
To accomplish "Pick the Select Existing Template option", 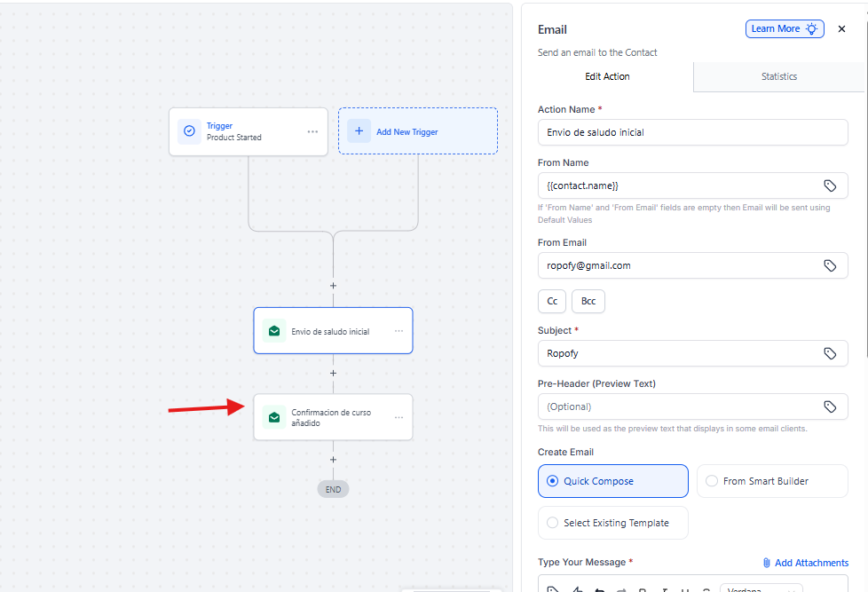I will (x=554, y=523).
